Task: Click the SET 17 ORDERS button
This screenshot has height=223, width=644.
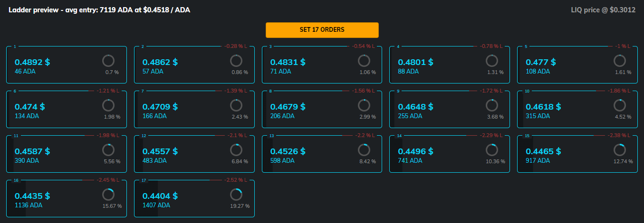Action: coord(322,30)
